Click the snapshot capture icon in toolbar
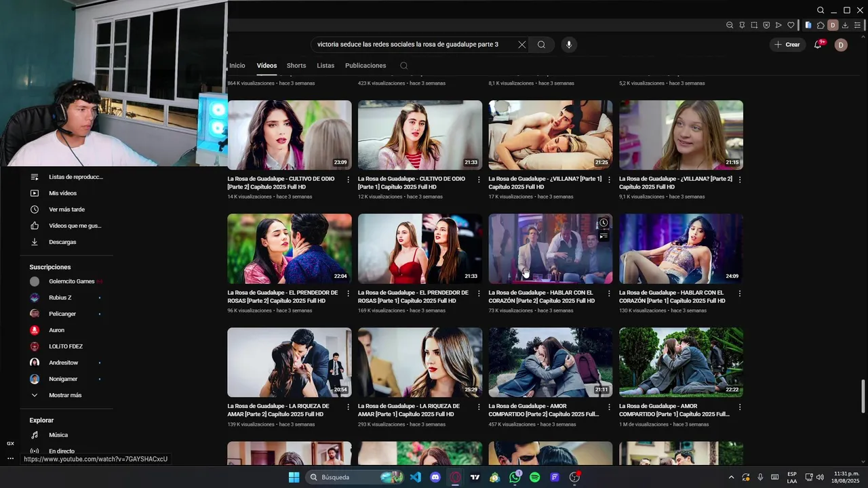This screenshot has height=488, width=868. pyautogui.click(x=754, y=25)
